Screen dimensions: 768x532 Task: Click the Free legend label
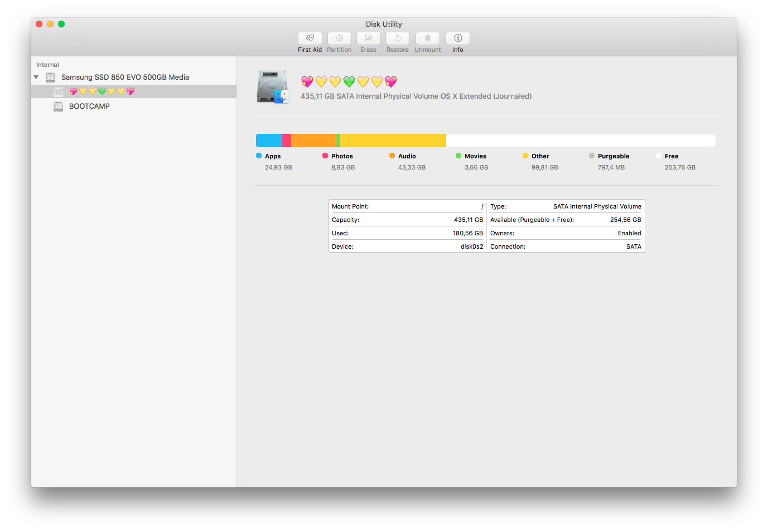(x=672, y=156)
